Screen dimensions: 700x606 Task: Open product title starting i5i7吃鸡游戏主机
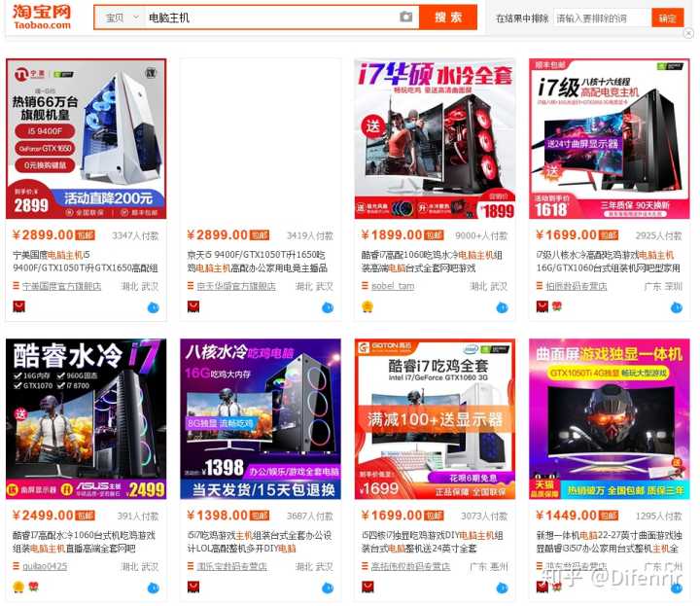260,542
